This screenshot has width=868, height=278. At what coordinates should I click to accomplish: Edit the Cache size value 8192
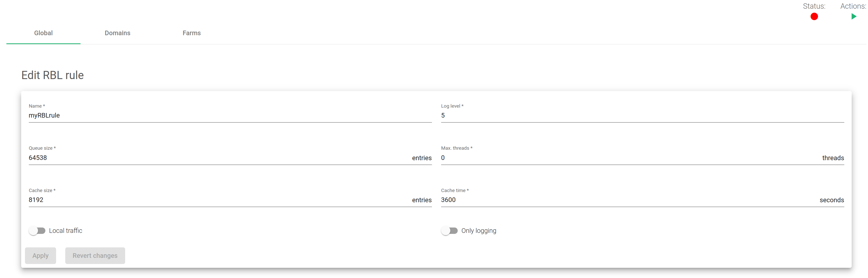point(219,200)
